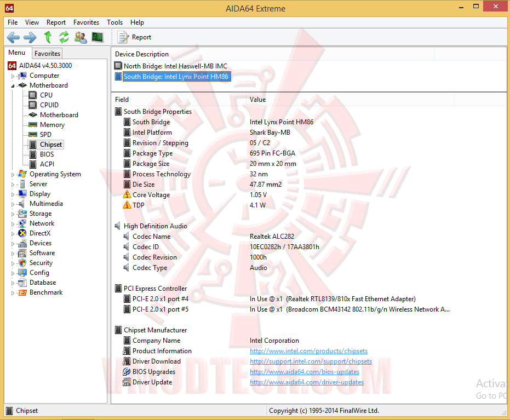This screenshot has width=510, height=420.
Task: Click the Config tree icon
Action: [x=22, y=273]
